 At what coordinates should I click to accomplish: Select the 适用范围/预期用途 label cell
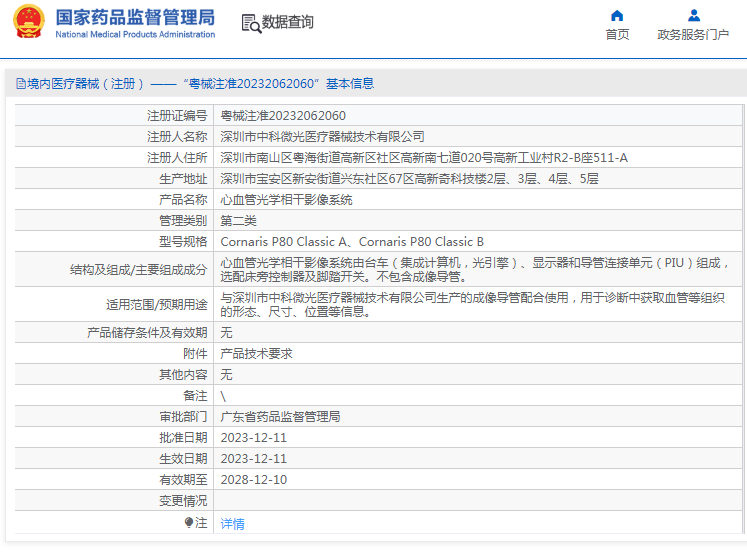click(x=114, y=304)
